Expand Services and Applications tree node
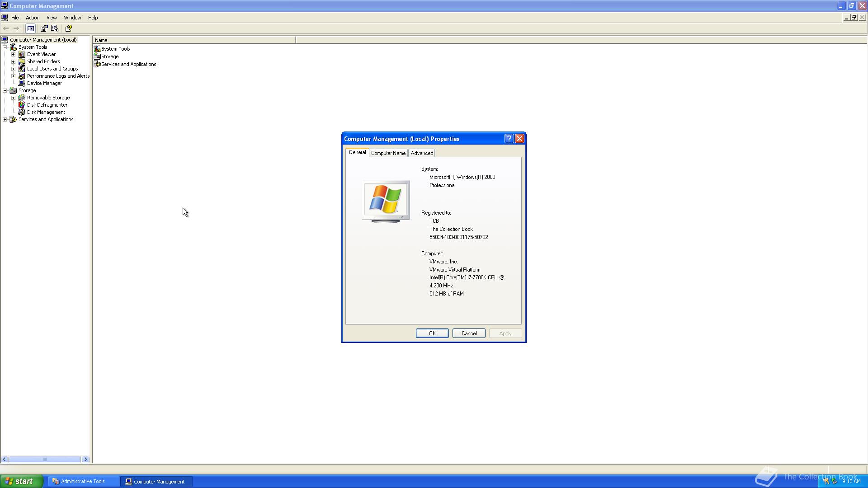This screenshot has width=868, height=488. pos(5,119)
